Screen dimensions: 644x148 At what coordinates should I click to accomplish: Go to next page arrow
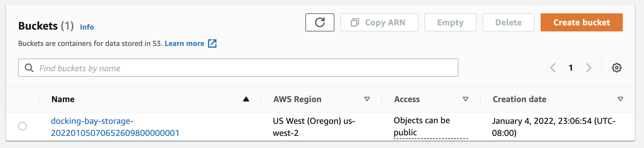[588, 68]
